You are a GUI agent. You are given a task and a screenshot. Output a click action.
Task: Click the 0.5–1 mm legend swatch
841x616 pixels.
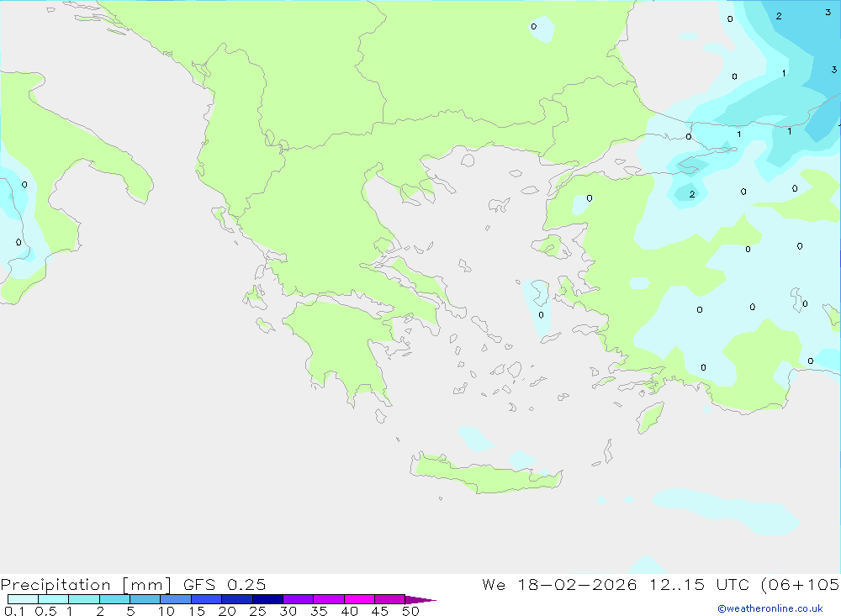(53, 599)
